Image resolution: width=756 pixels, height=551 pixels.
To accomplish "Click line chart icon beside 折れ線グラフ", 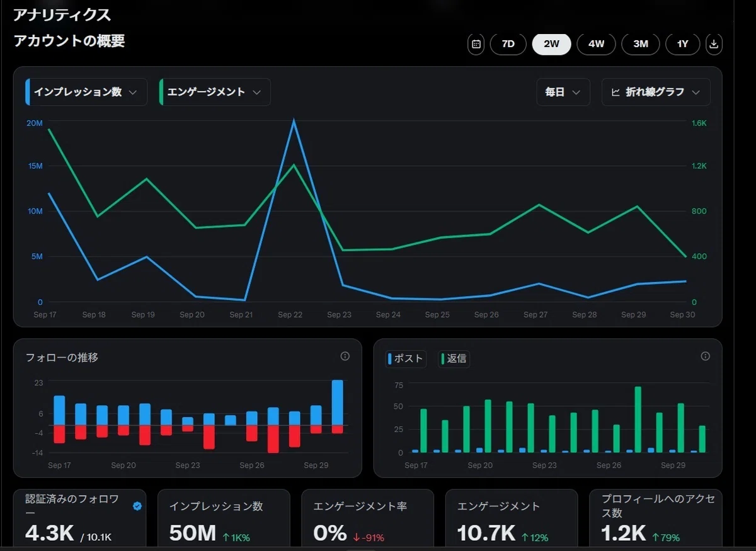I will click(x=616, y=92).
